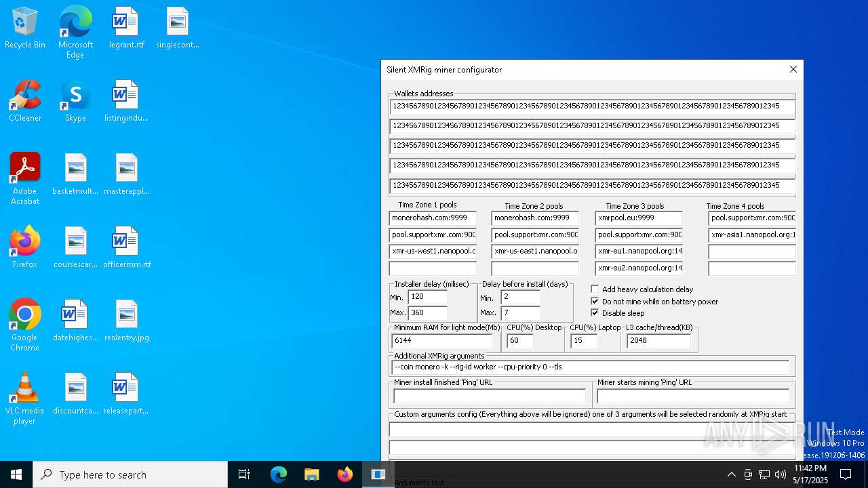Select the basketmult... image file icon
This screenshot has width=868, height=488.
point(75,175)
